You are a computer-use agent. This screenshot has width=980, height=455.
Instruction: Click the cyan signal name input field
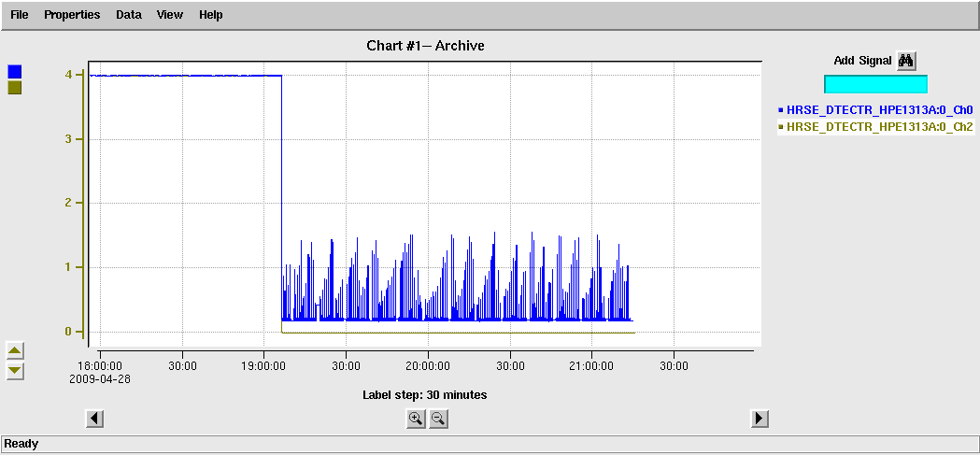[875, 84]
